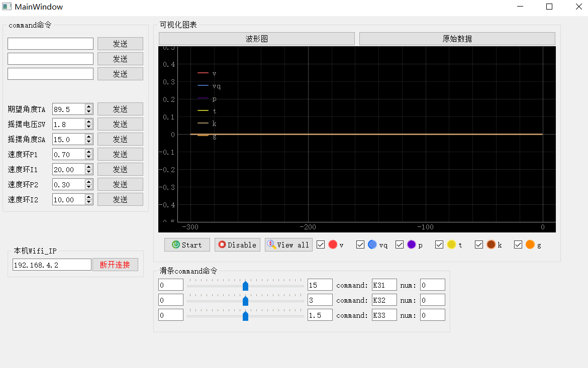This screenshot has height=368, width=588.
Task: Send the 摇摆角度SA value
Action: point(121,139)
